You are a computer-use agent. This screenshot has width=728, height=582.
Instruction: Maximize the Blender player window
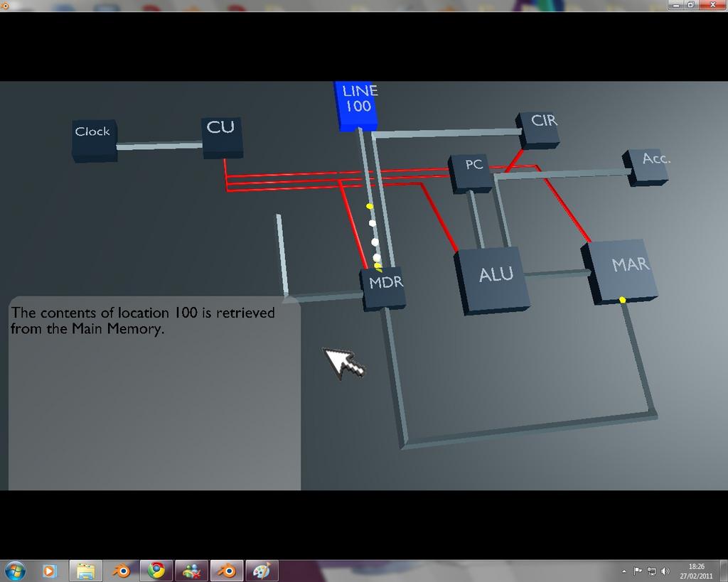point(690,5)
